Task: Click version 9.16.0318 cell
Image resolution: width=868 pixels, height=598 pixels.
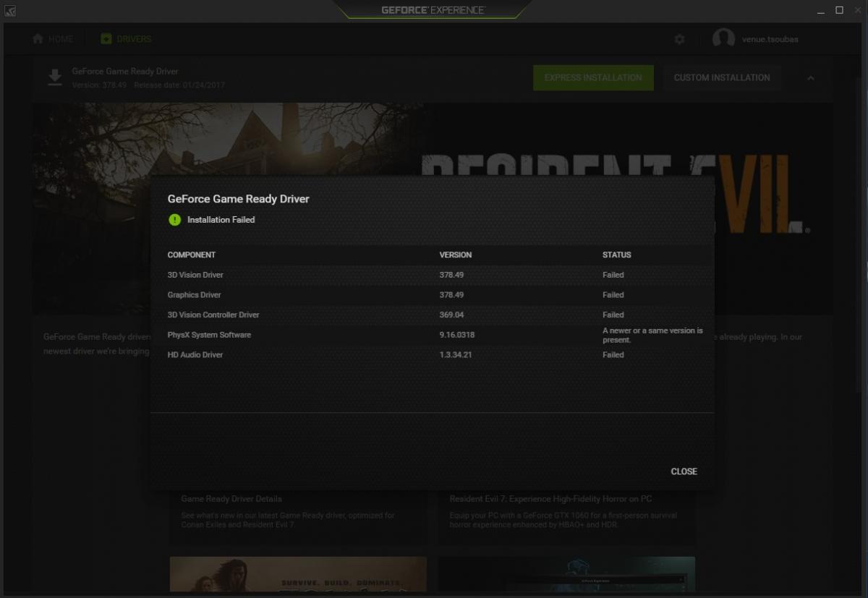Action: pyautogui.click(x=457, y=335)
